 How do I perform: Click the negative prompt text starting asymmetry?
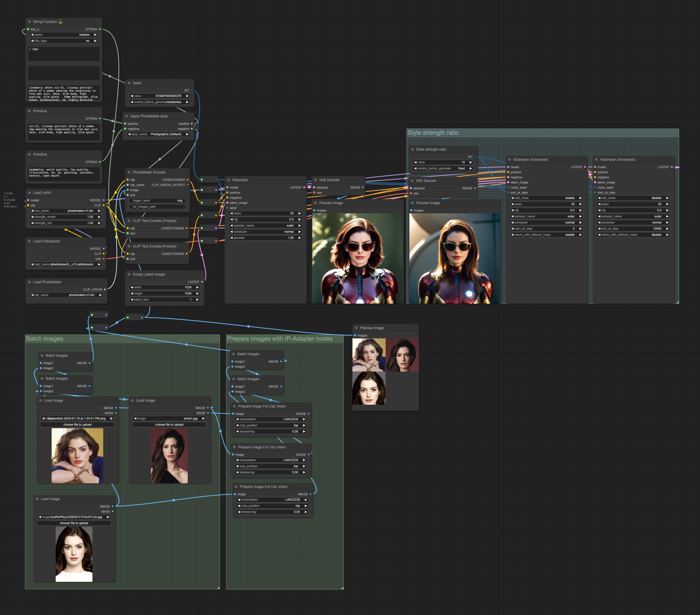[x=64, y=174]
